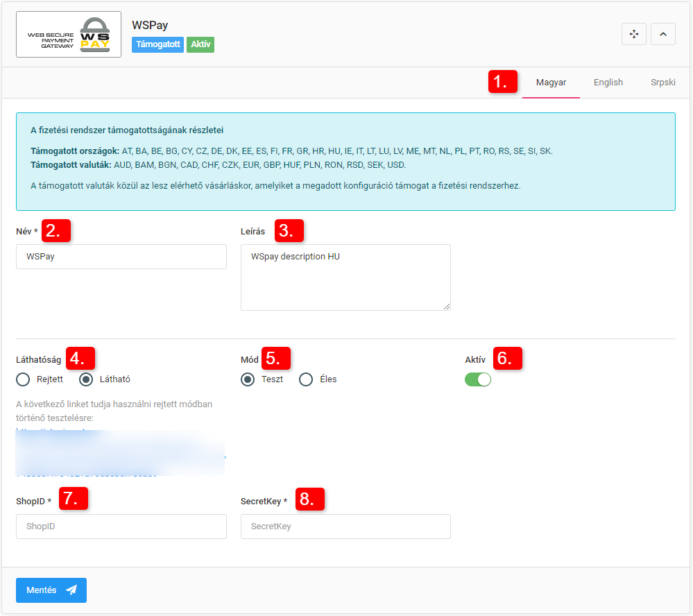Image resolution: width=693 pixels, height=616 pixels.
Task: Toggle the Aktív switch off
Action: pos(478,379)
